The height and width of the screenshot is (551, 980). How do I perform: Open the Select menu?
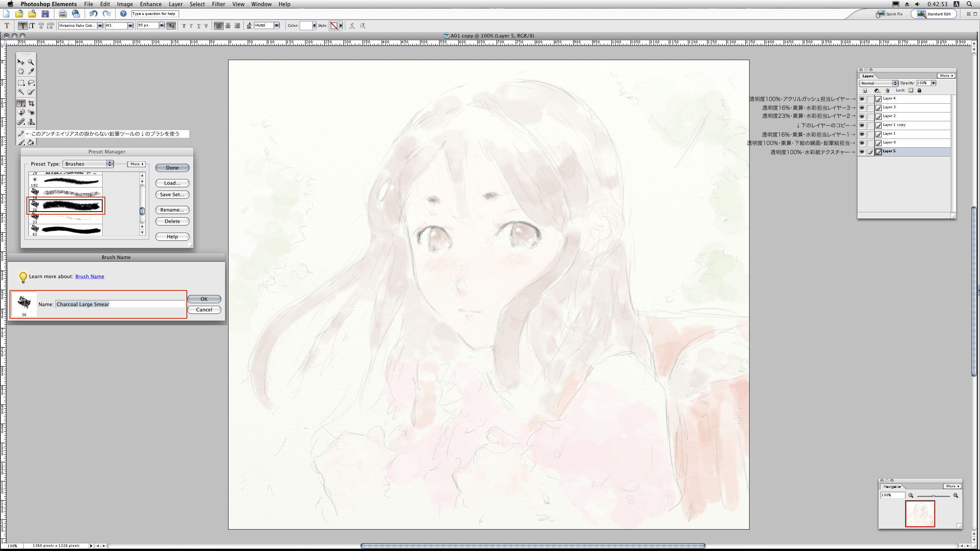[x=198, y=4]
